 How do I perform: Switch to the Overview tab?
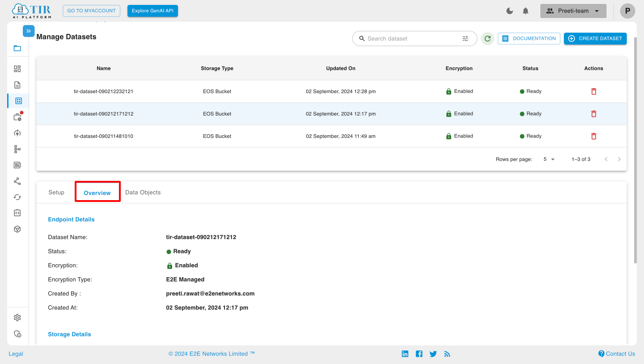(97, 193)
